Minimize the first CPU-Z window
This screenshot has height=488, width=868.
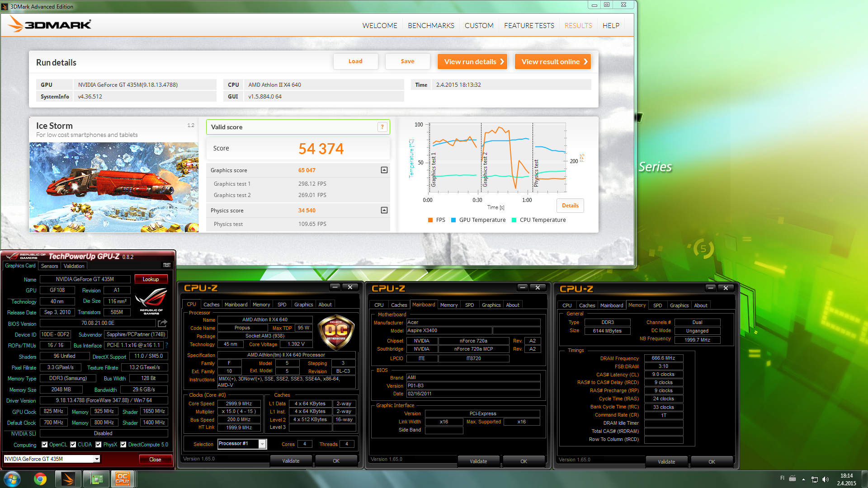click(x=335, y=287)
